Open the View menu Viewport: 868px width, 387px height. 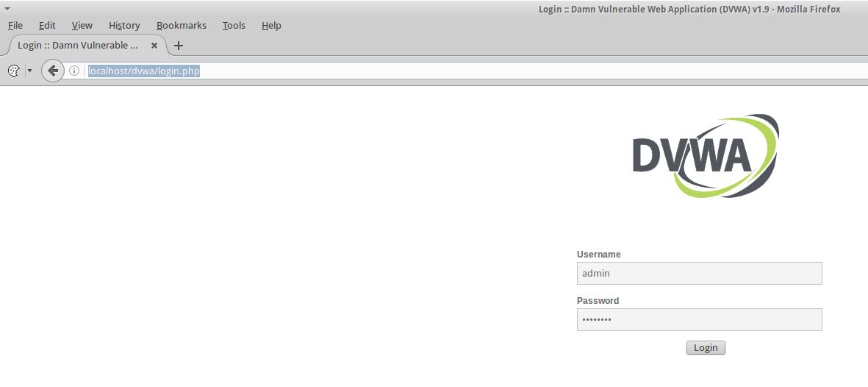[x=82, y=25]
